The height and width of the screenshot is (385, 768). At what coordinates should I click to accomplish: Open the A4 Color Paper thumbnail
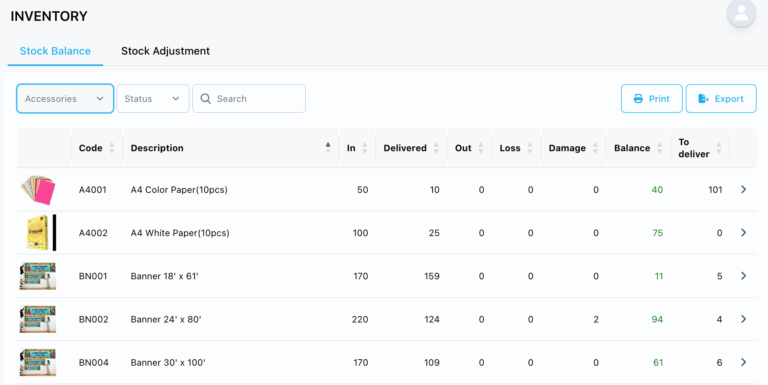pyautogui.click(x=38, y=190)
